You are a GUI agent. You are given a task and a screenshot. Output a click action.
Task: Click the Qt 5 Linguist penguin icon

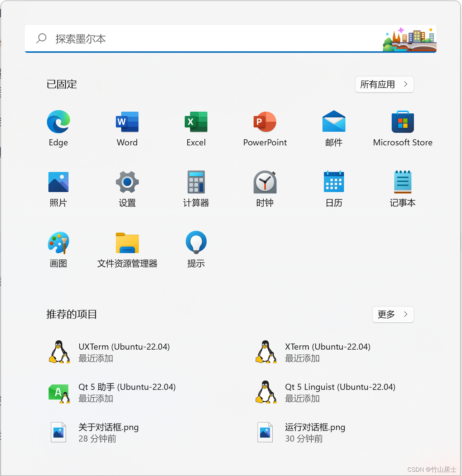[x=266, y=392]
